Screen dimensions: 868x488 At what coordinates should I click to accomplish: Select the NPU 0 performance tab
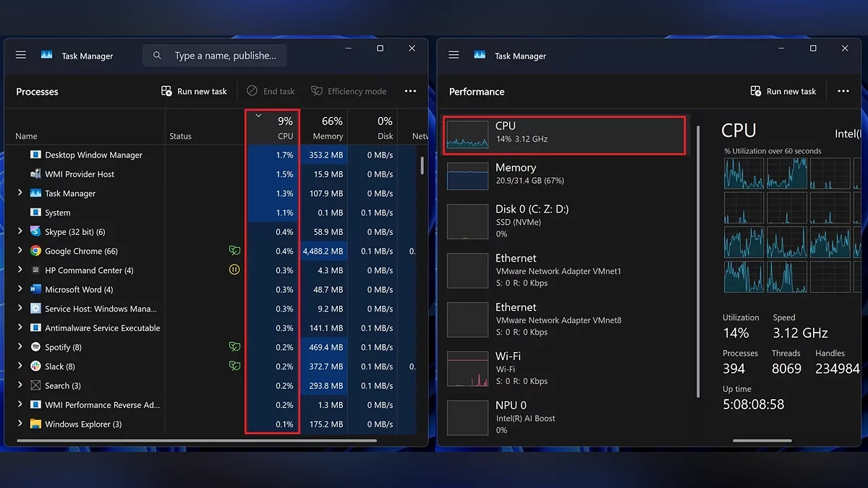coord(564,417)
